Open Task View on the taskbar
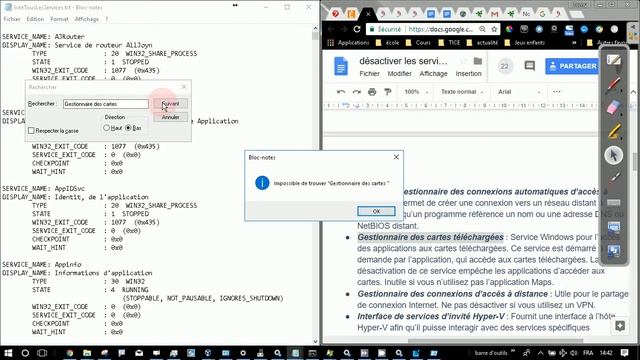Screen dimensions: 640x360 click(x=42, y=353)
